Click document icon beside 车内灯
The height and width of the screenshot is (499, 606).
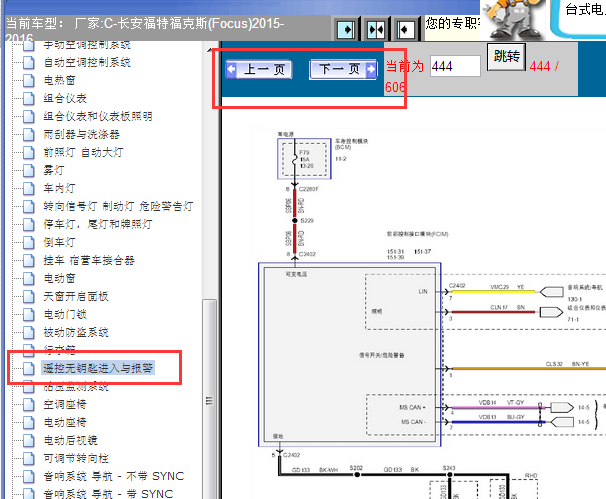click(28, 188)
